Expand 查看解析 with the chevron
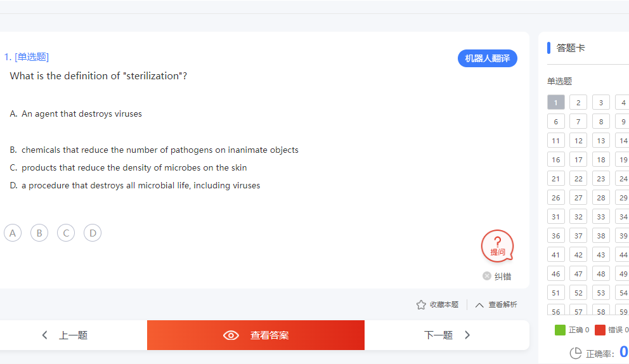The image size is (629, 364). (x=479, y=305)
